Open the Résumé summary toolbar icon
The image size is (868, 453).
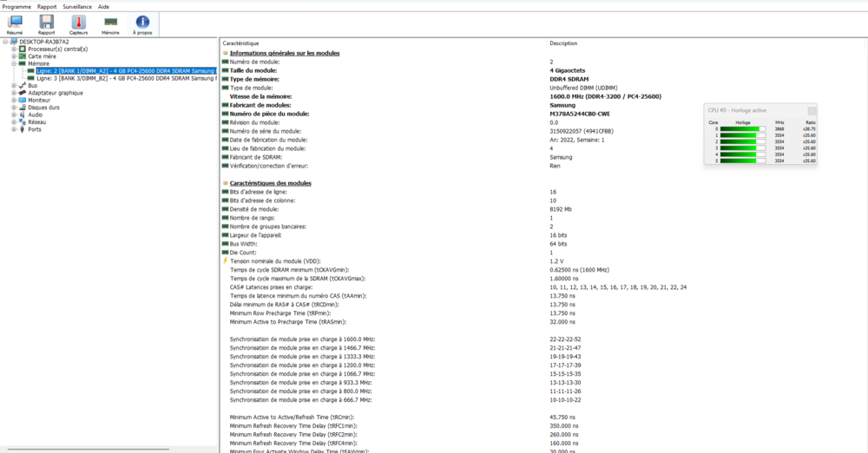tap(15, 24)
